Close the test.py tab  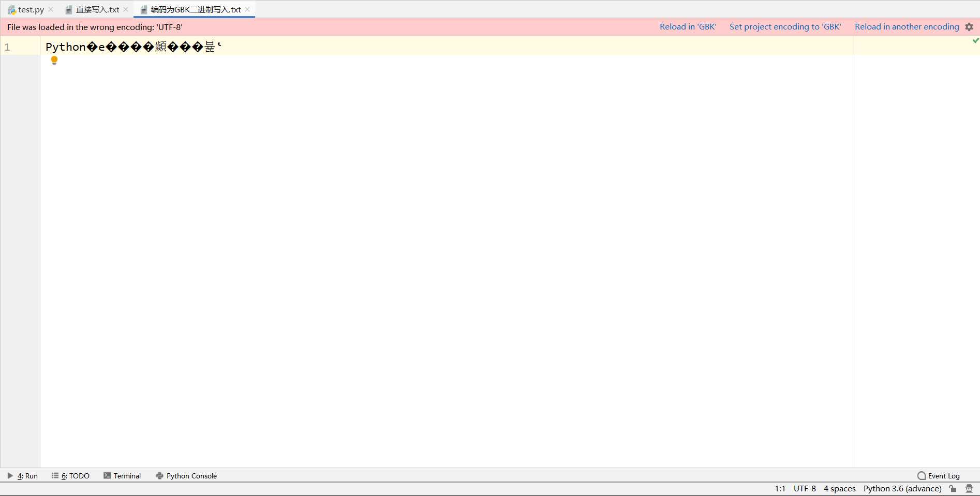pos(51,9)
